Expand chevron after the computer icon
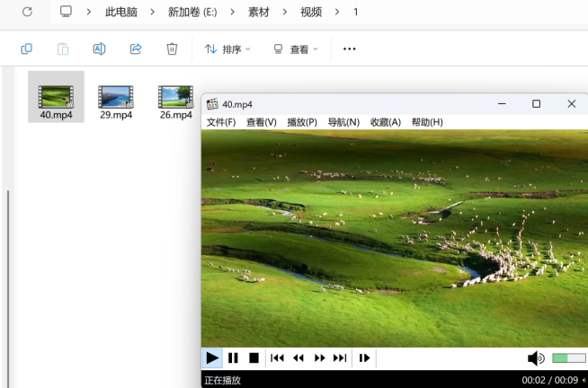This screenshot has width=588, height=388. [88, 12]
